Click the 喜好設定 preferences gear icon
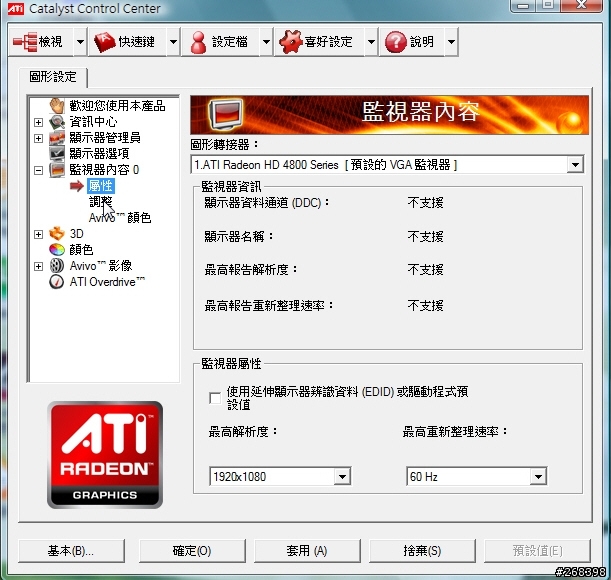The height and width of the screenshot is (580, 611). (x=291, y=42)
